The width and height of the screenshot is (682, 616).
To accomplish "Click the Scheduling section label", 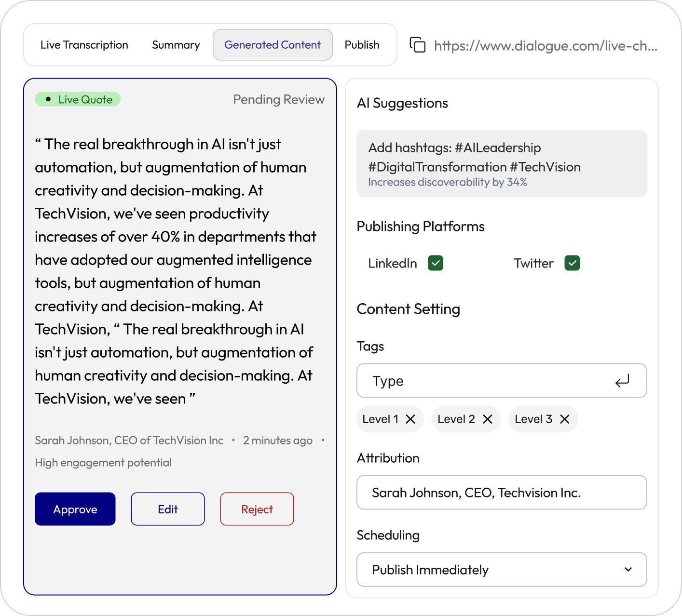I will pyautogui.click(x=388, y=536).
